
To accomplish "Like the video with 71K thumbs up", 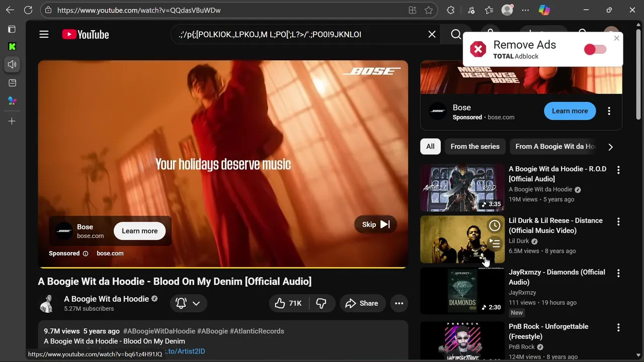I will pyautogui.click(x=288, y=303).
